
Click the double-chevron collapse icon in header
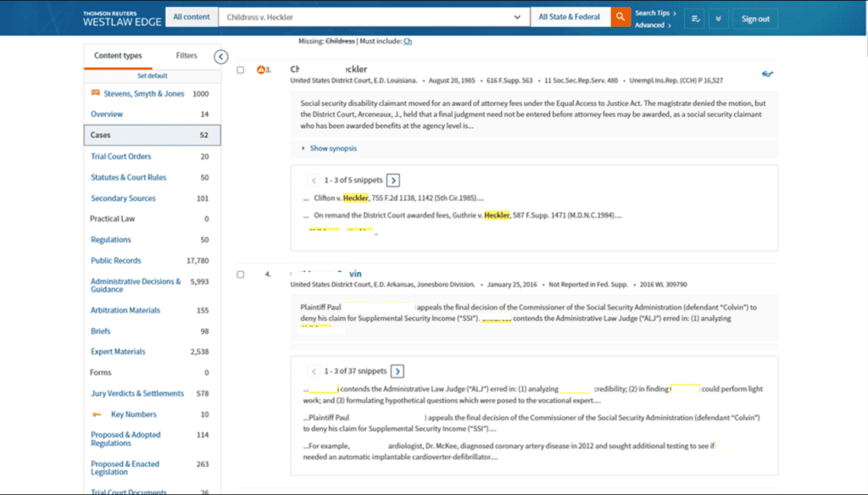[719, 18]
